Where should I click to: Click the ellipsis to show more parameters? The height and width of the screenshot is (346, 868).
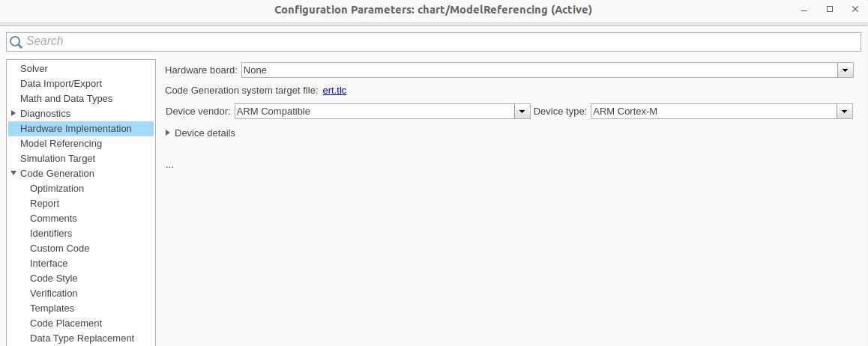click(169, 166)
